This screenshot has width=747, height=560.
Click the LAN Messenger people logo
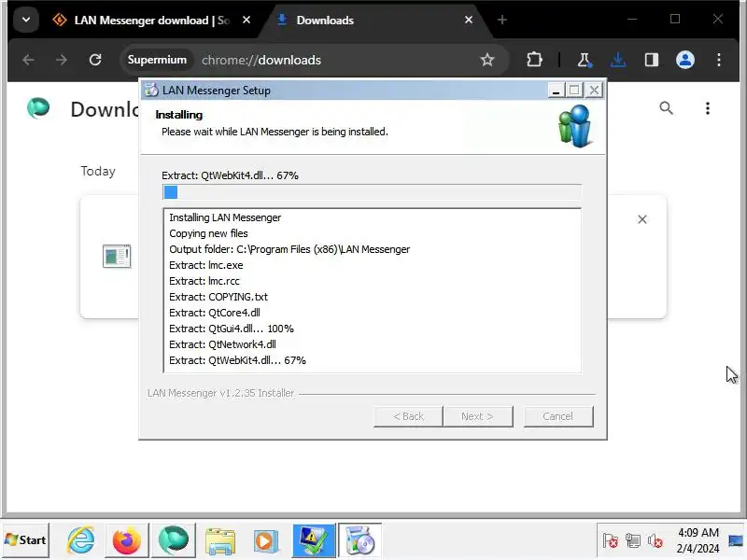[575, 126]
